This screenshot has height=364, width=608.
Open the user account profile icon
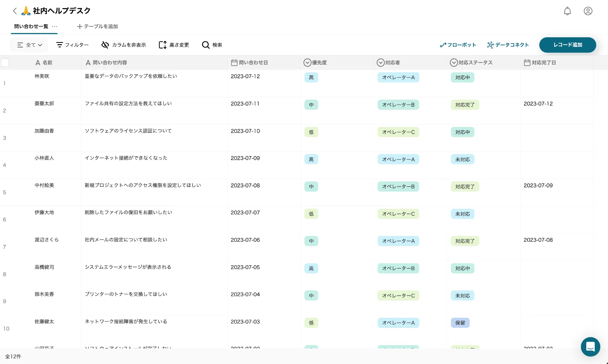588,11
